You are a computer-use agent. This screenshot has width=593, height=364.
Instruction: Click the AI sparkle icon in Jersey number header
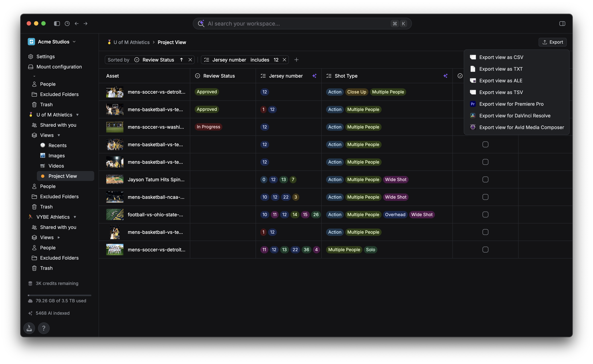coord(314,76)
